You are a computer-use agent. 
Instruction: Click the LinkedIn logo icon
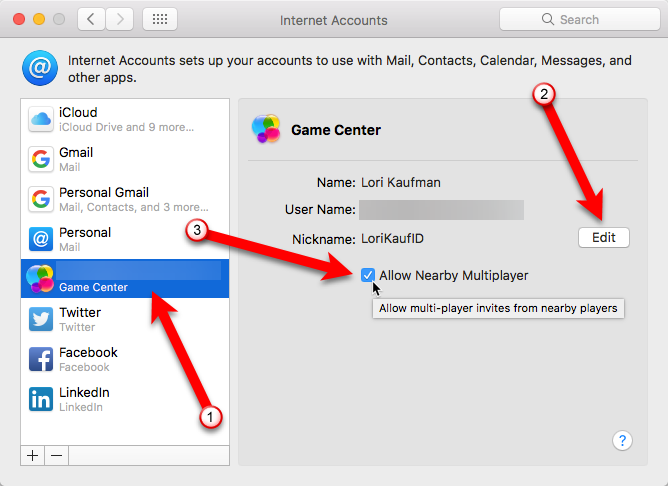coord(41,399)
